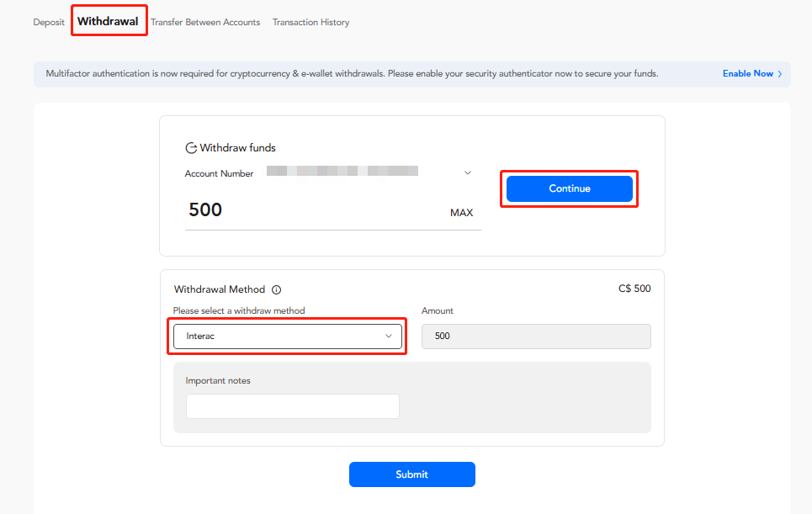Select the Withdrawal tab
This screenshot has width=812, height=514.
[109, 21]
